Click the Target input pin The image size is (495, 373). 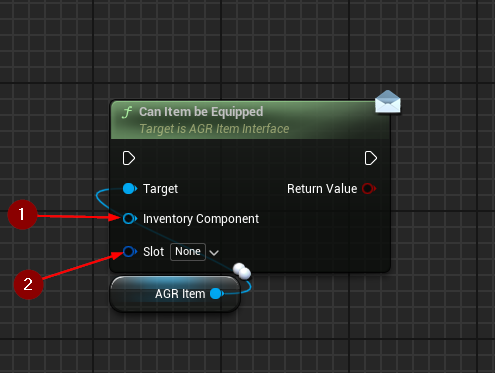130,189
